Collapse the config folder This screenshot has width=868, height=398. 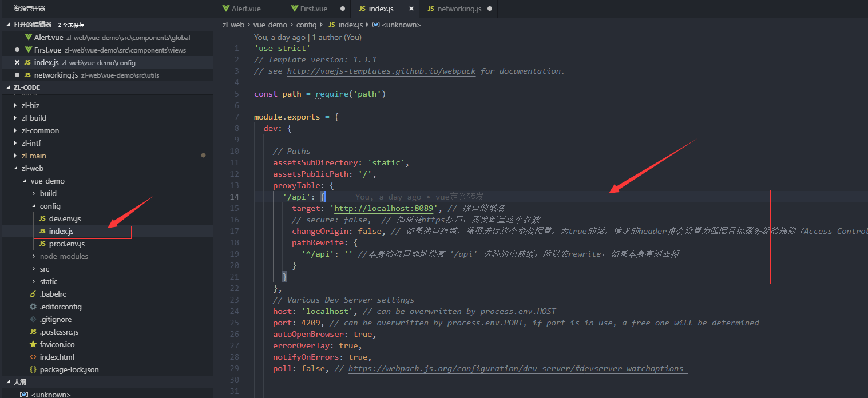pyautogui.click(x=50, y=206)
